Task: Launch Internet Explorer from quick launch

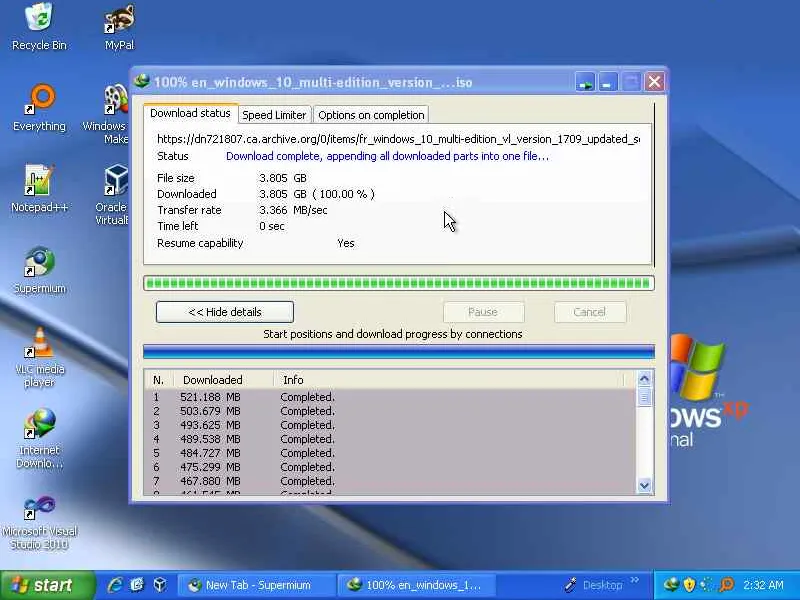Action: [115, 585]
